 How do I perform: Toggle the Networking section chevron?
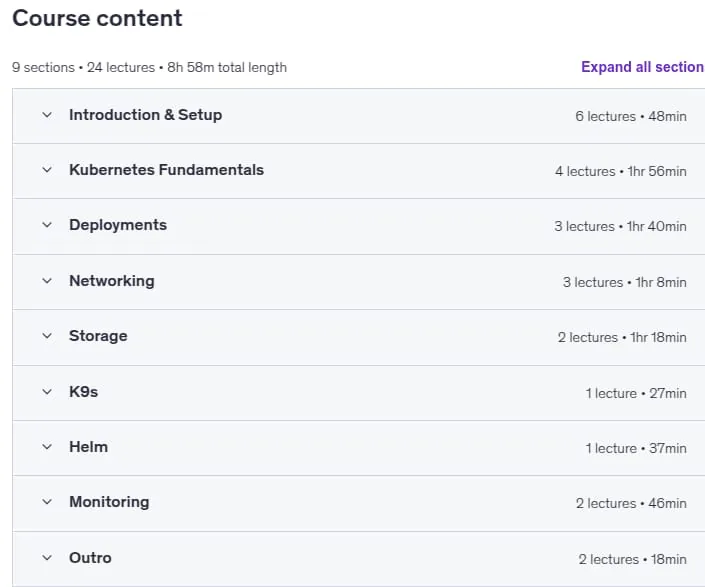click(x=47, y=281)
